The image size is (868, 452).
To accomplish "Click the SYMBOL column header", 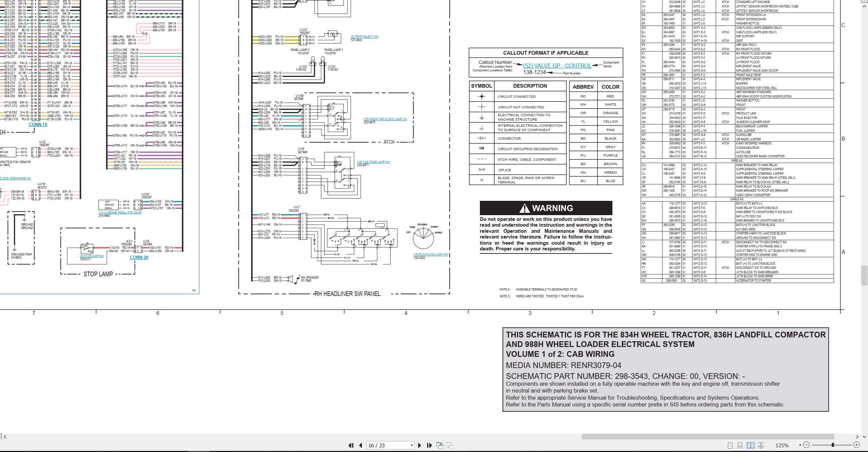I will [x=482, y=86].
